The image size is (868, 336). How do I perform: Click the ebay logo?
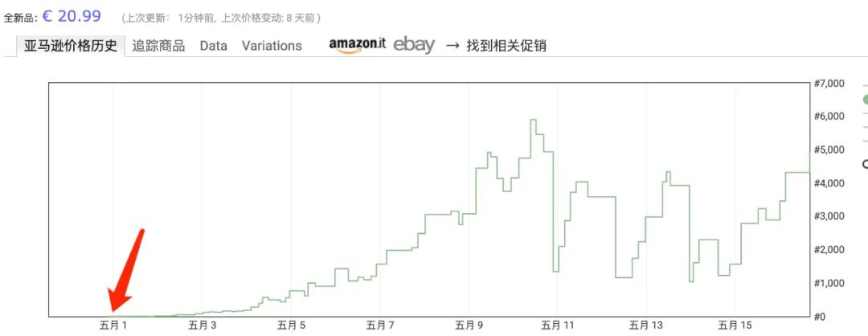click(414, 45)
